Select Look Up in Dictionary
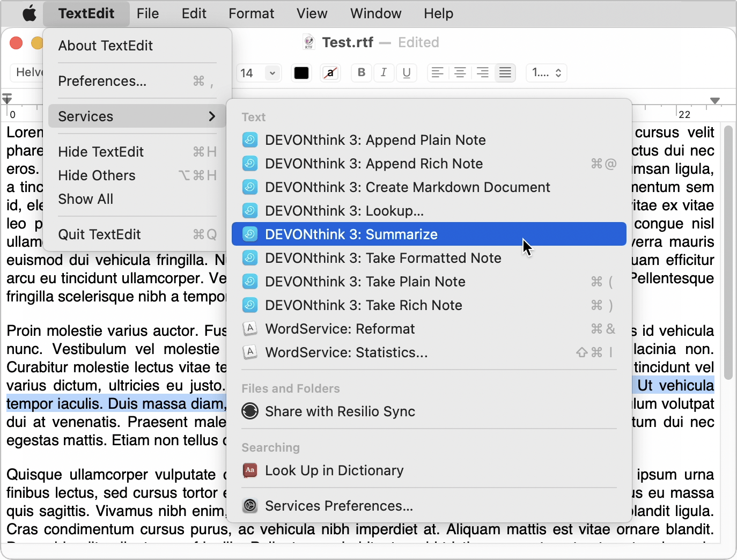The image size is (737, 560). 429,470
